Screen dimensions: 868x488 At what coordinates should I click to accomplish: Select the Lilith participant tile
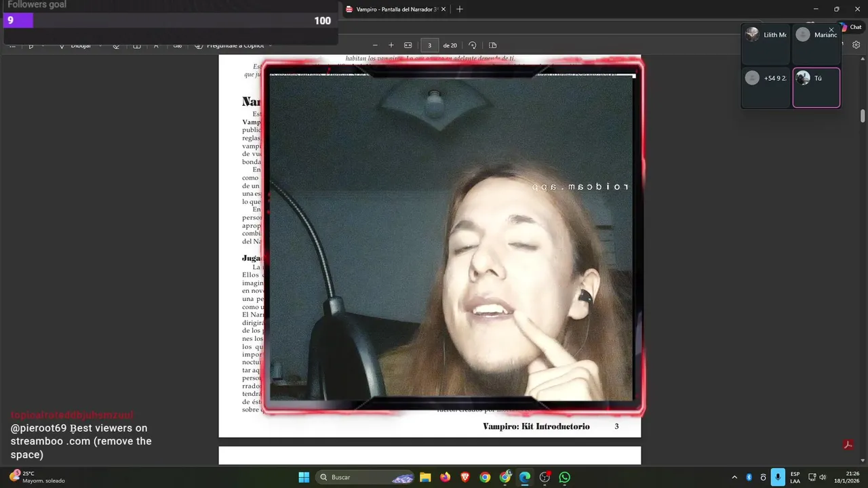point(766,45)
